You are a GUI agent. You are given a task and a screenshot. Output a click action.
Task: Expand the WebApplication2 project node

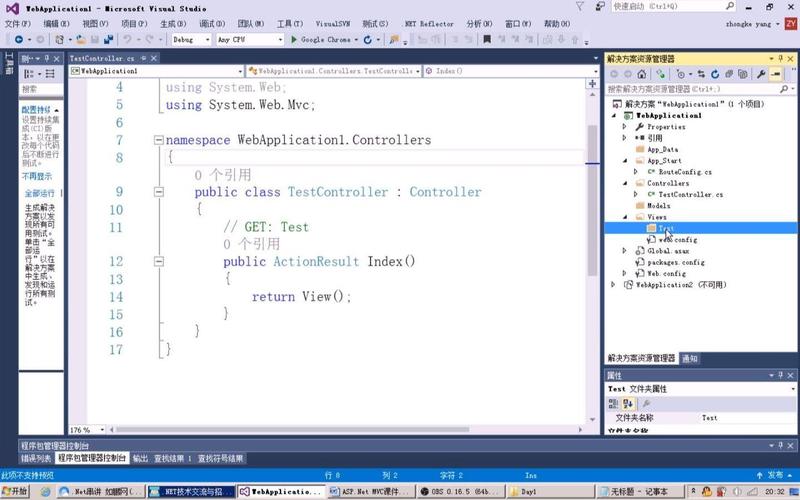click(613, 285)
